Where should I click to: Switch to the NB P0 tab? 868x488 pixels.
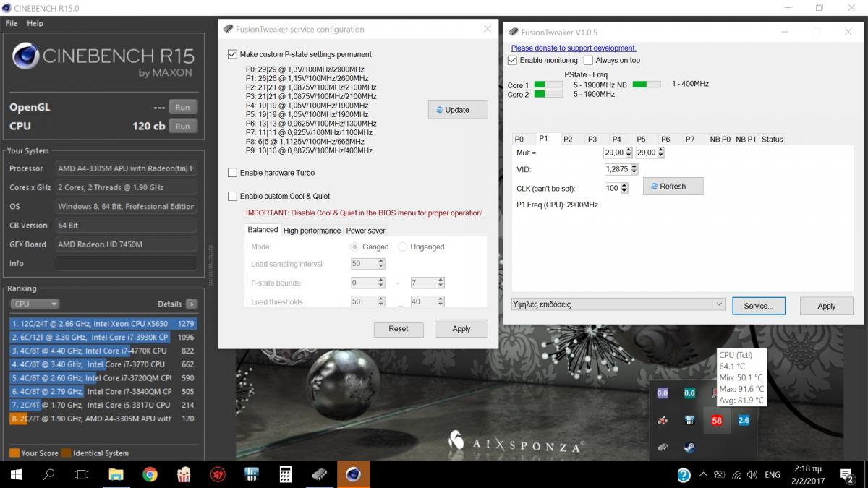(720, 139)
